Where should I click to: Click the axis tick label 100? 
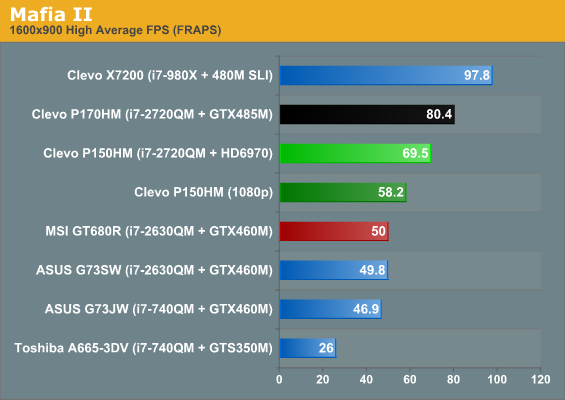click(x=497, y=379)
